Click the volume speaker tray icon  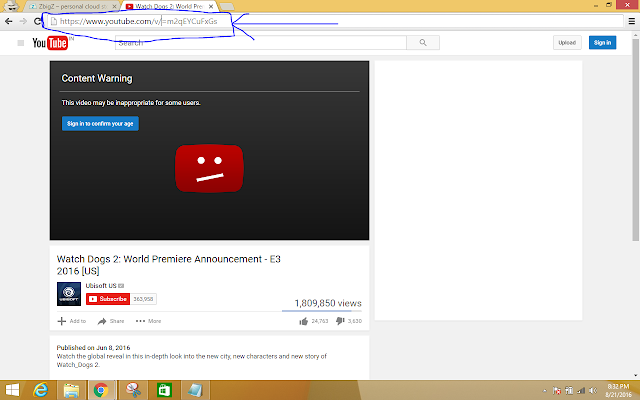pyautogui.click(x=593, y=391)
